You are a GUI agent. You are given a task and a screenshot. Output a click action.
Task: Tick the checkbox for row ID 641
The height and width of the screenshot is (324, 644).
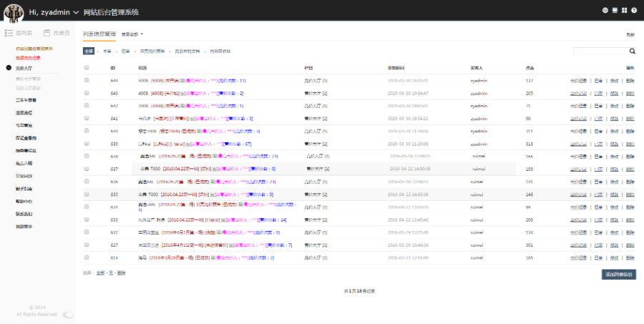tap(87, 118)
